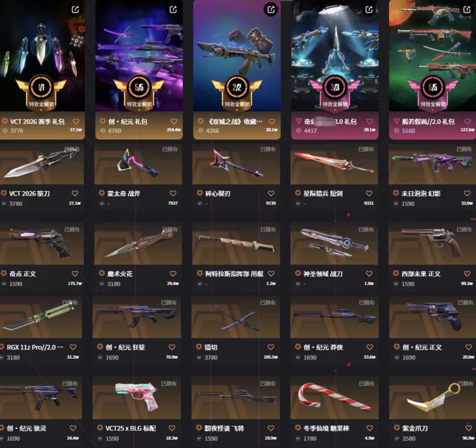Click share icon on the UFO bundle card

tap(369, 10)
